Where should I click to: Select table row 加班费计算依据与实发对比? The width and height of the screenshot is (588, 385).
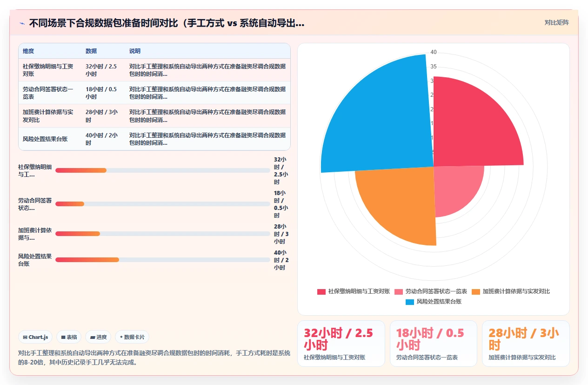click(x=154, y=116)
